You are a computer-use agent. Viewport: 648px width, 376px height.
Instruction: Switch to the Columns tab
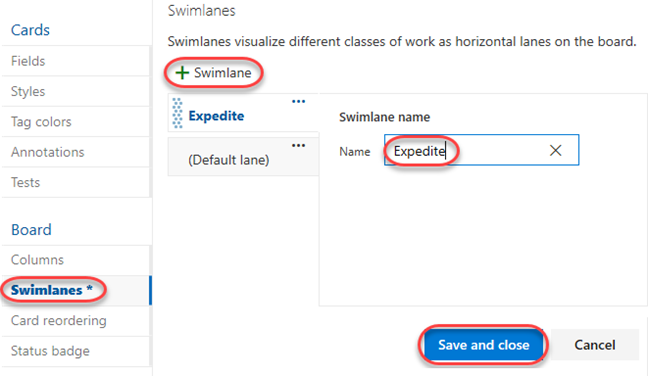click(76, 260)
